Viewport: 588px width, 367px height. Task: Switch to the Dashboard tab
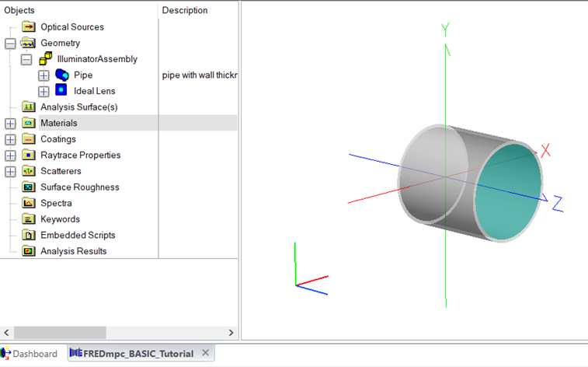30,354
